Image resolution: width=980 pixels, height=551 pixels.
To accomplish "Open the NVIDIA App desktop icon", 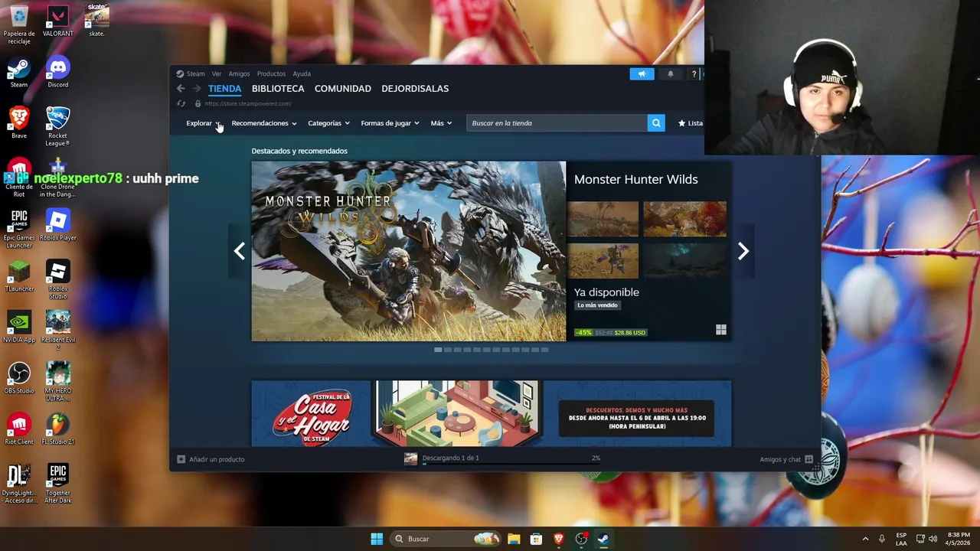I will (x=19, y=328).
